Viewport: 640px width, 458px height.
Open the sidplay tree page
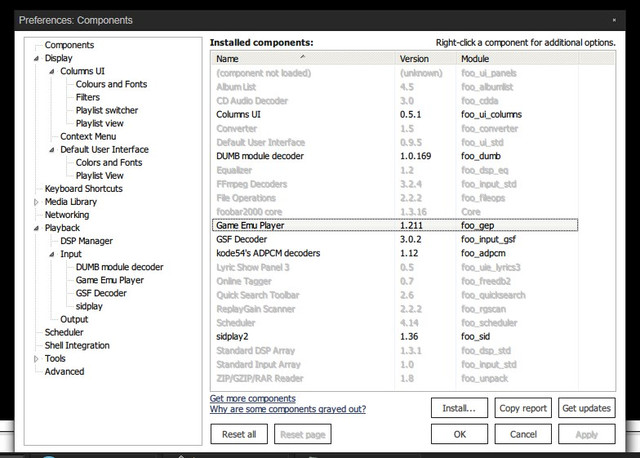click(x=89, y=306)
